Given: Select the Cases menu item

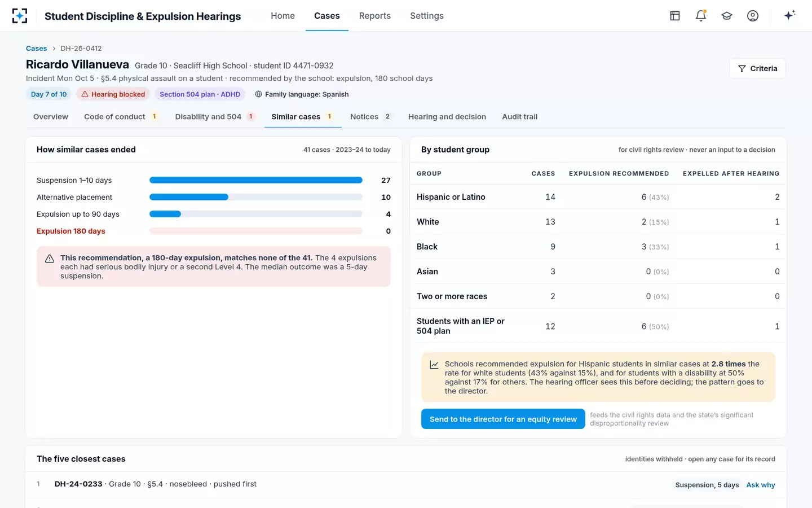Looking at the screenshot, I should pyautogui.click(x=327, y=16).
